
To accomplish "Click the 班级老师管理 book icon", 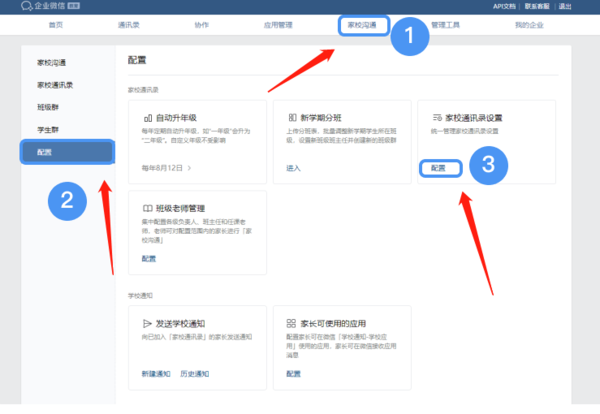I will click(147, 208).
